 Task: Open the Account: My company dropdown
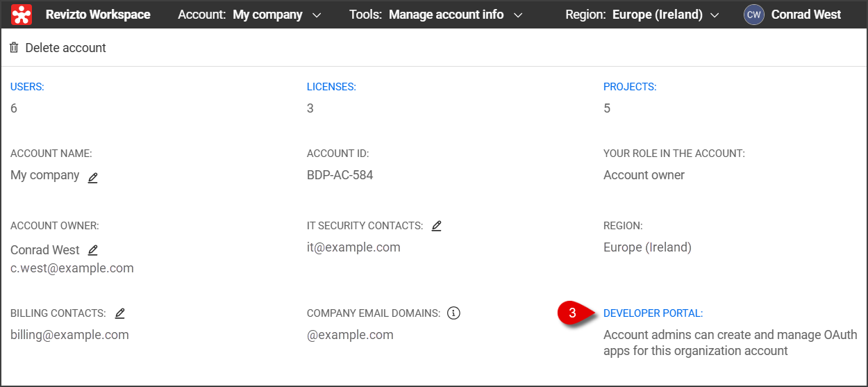click(249, 15)
